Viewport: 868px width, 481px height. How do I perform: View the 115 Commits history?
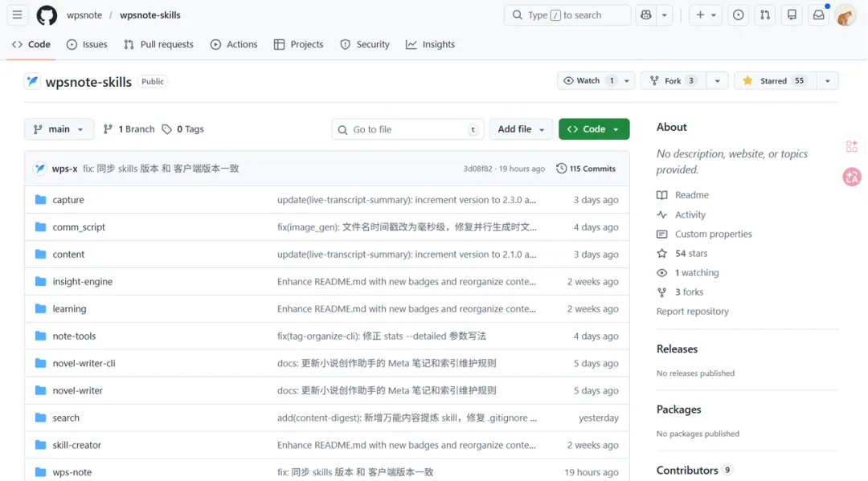pos(586,169)
